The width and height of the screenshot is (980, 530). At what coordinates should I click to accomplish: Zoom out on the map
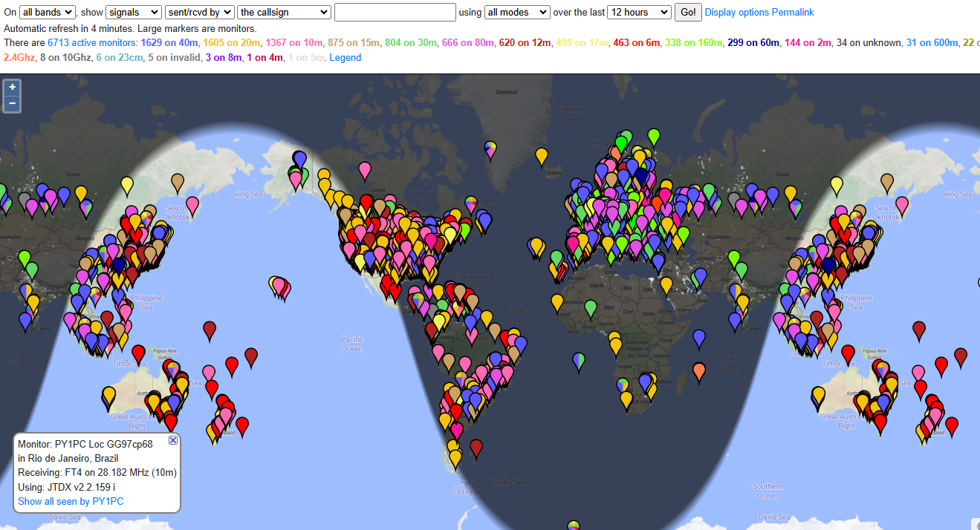click(12, 103)
